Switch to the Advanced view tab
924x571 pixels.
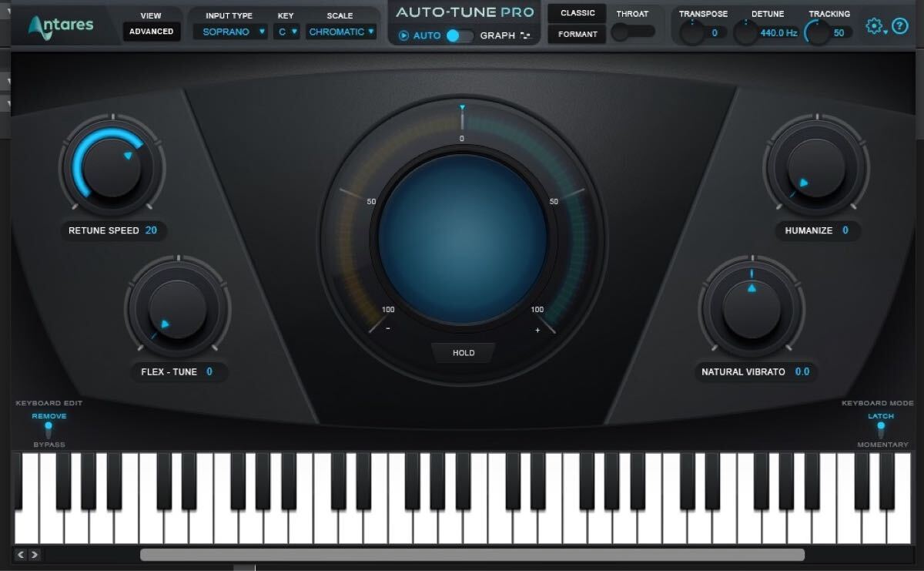[x=151, y=32]
